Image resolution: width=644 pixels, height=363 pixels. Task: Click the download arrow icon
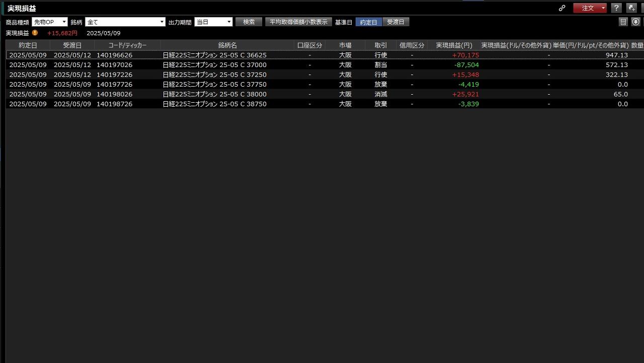(x=635, y=22)
